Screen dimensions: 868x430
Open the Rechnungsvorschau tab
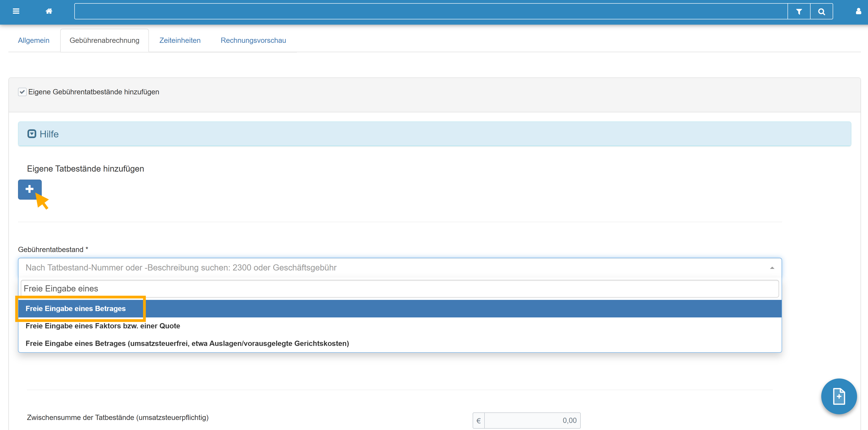point(253,40)
